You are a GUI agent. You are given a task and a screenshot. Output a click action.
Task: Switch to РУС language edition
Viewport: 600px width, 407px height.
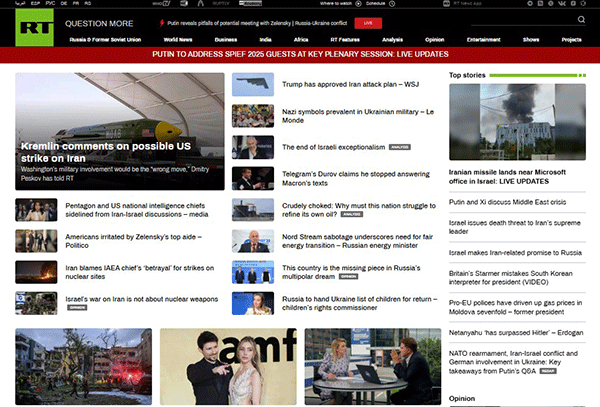50,3
